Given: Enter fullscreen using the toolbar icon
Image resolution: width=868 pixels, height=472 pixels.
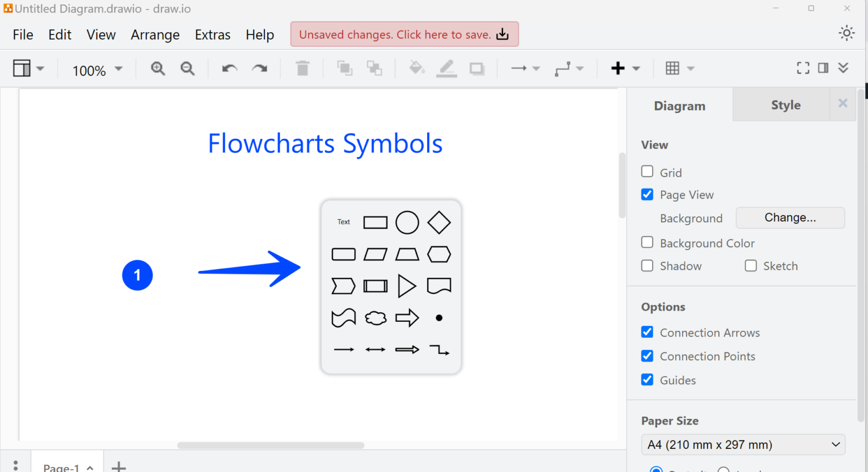Looking at the screenshot, I should click(x=802, y=68).
